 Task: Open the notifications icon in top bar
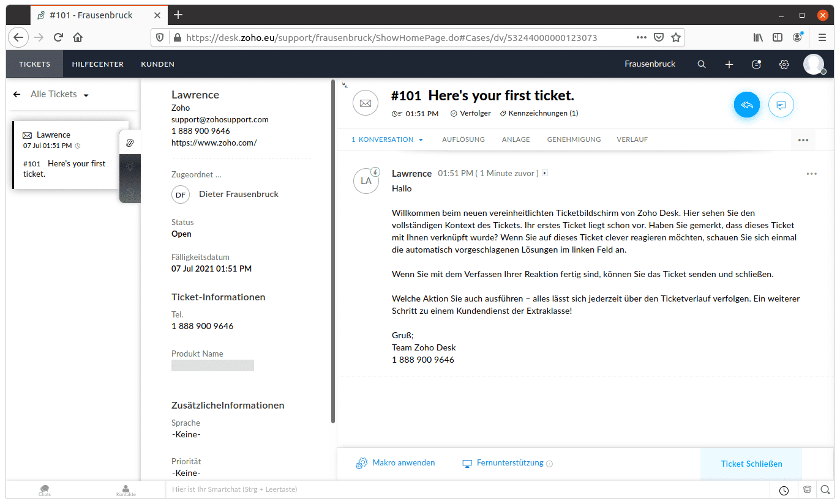pos(757,64)
